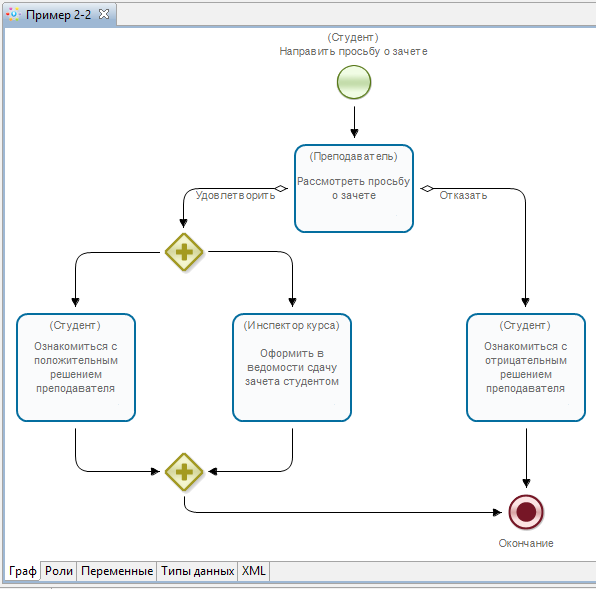Select the Оформить в ведомости task node

[x=292, y=367]
